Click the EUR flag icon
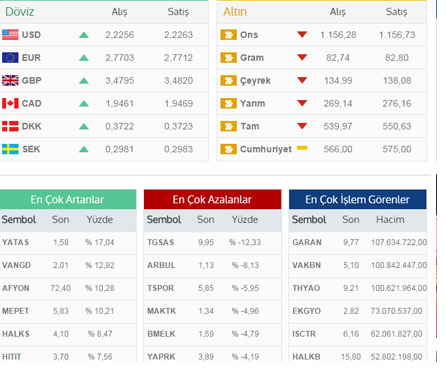 pyautogui.click(x=10, y=58)
